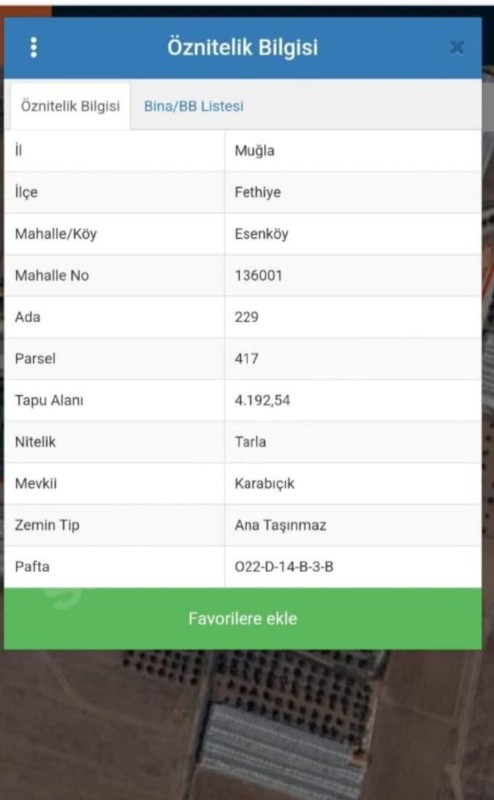494x800 pixels.
Task: Select the Pafta code O22-D-14-B-3-B
Action: 284,566
